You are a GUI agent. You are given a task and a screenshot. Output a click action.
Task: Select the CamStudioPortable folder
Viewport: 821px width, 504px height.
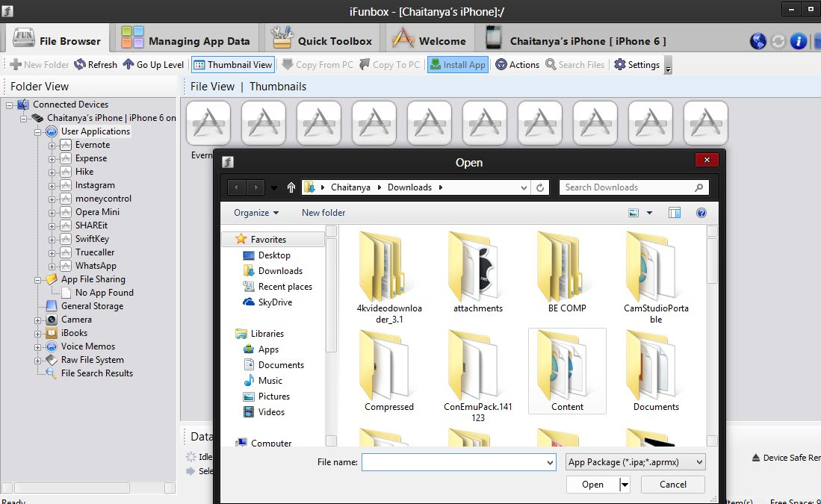(x=656, y=277)
